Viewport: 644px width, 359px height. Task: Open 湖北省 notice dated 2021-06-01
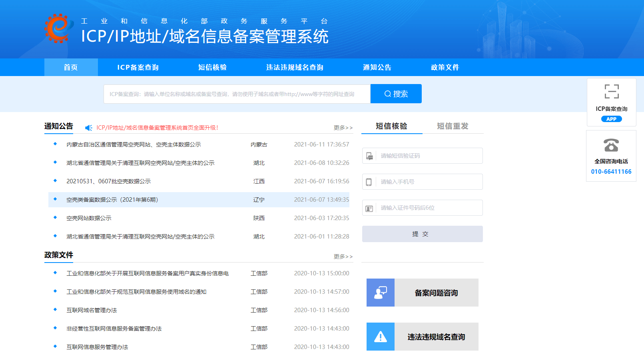[140, 237]
